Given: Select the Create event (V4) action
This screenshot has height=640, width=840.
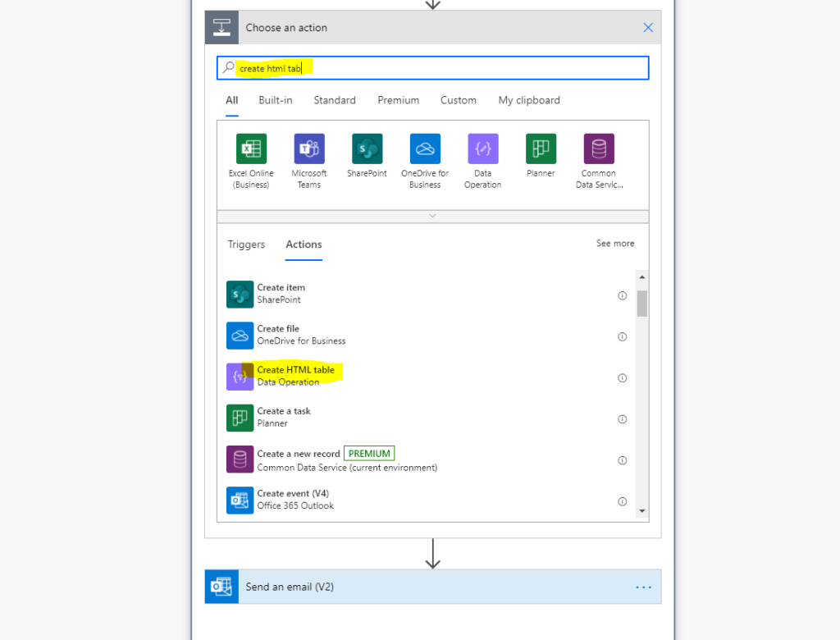Looking at the screenshot, I should coord(427,501).
